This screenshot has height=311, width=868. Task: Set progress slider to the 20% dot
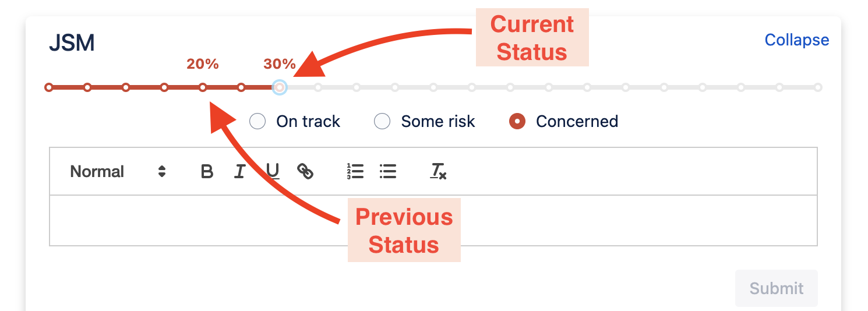[203, 88]
